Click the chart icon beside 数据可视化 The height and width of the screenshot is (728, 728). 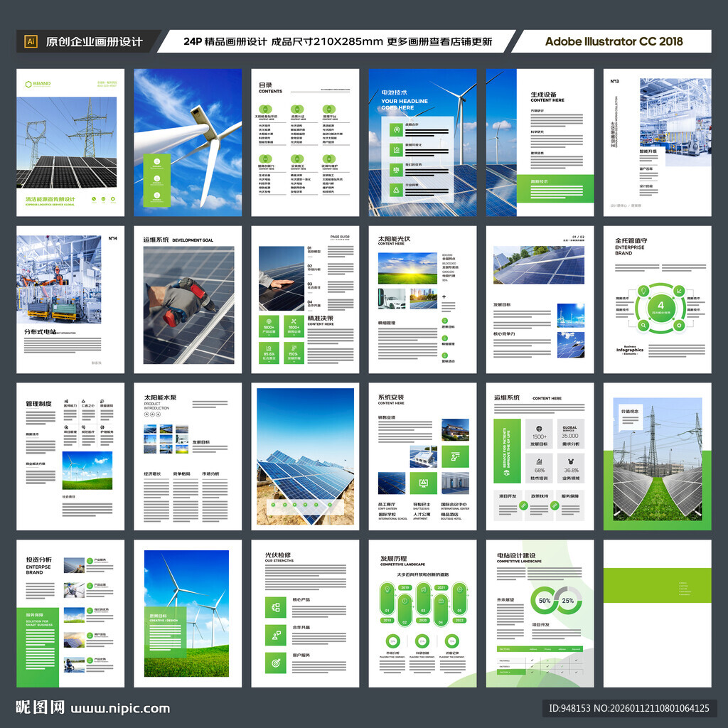click(x=397, y=150)
